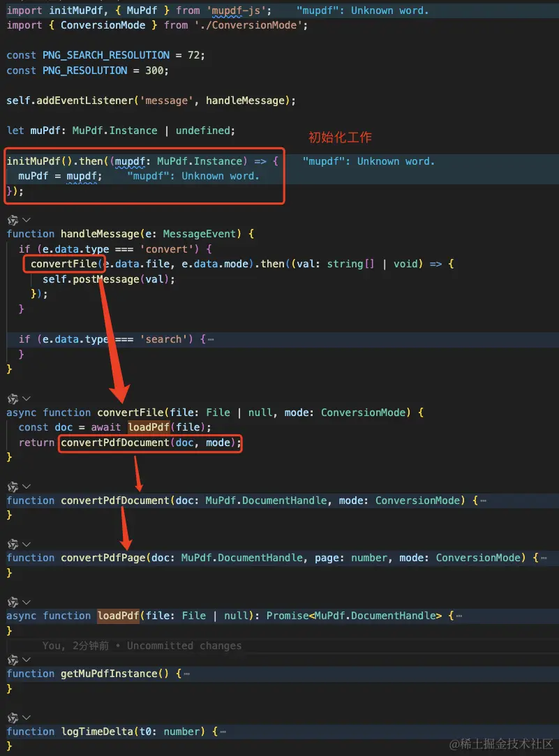Expand folded convertPdfPage body via ellipsis

544,558
